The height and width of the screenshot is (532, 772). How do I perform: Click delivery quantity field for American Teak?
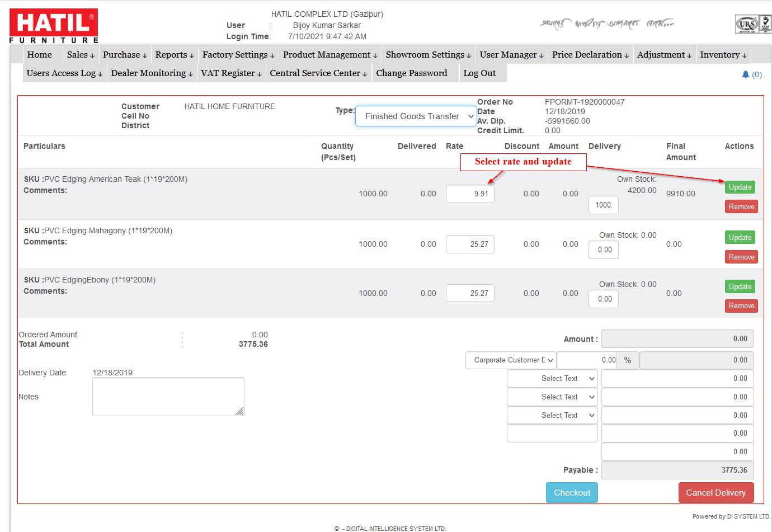coord(604,205)
